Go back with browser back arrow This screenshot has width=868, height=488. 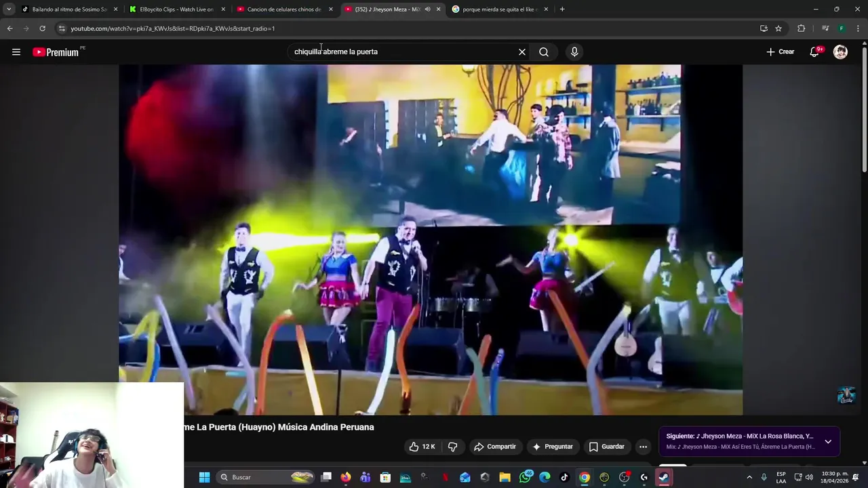[9, 28]
